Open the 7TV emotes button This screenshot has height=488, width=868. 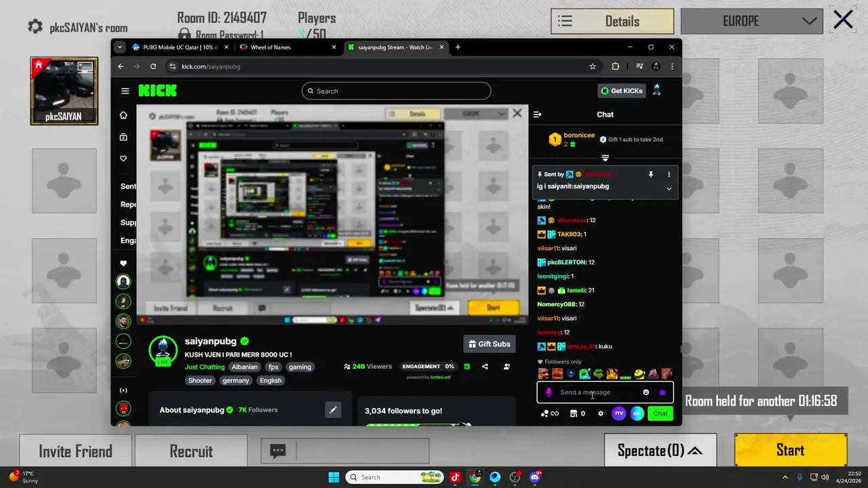click(x=618, y=413)
